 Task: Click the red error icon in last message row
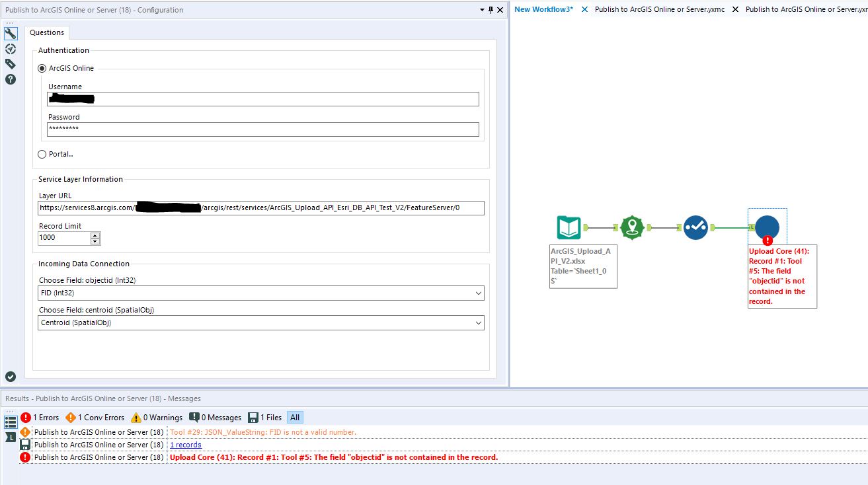point(25,457)
